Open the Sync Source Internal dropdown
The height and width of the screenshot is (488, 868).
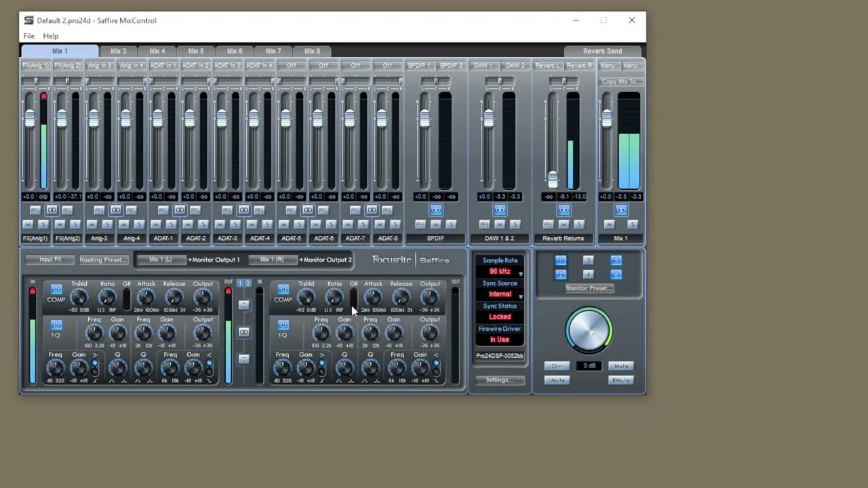click(500, 294)
